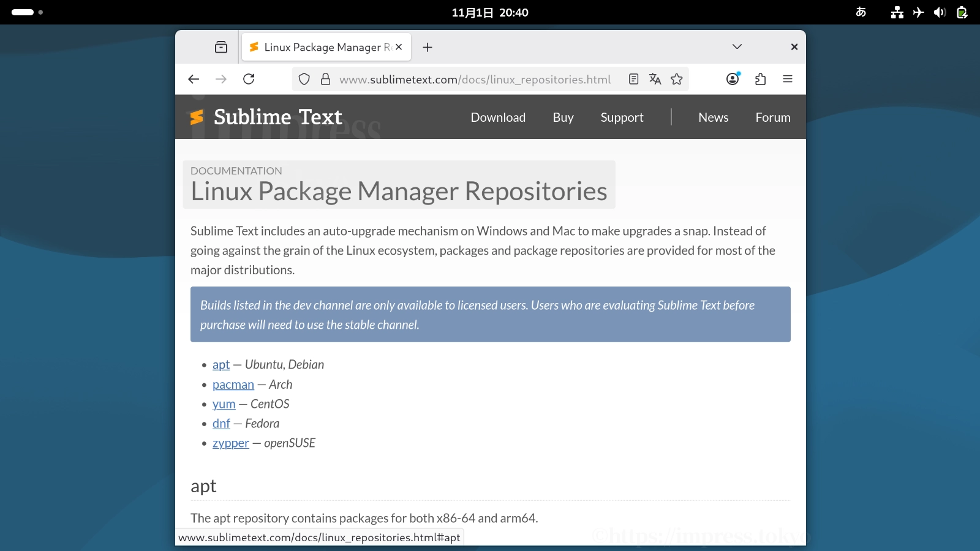The image size is (980, 551).
Task: Open the wired network status icon
Action: tap(897, 12)
